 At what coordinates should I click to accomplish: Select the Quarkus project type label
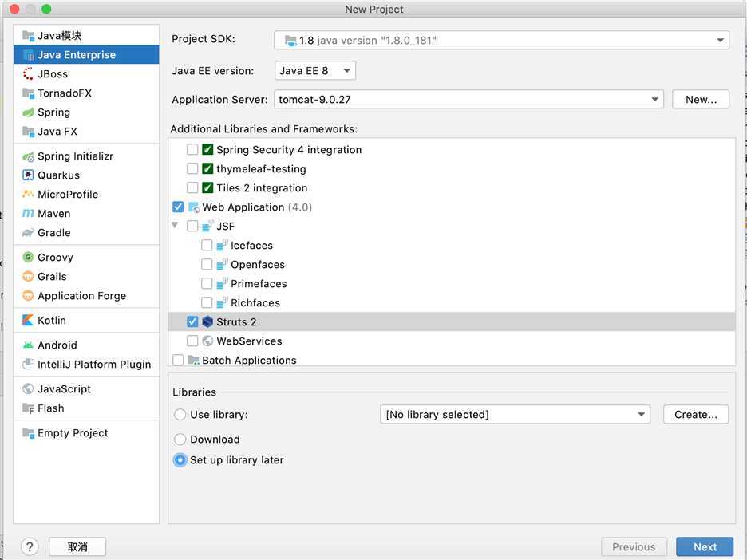58,175
